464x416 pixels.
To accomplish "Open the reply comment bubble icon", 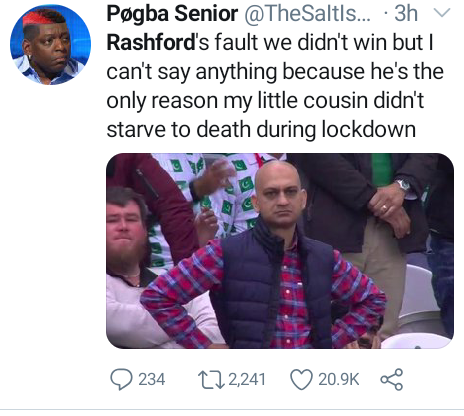I will (121, 379).
